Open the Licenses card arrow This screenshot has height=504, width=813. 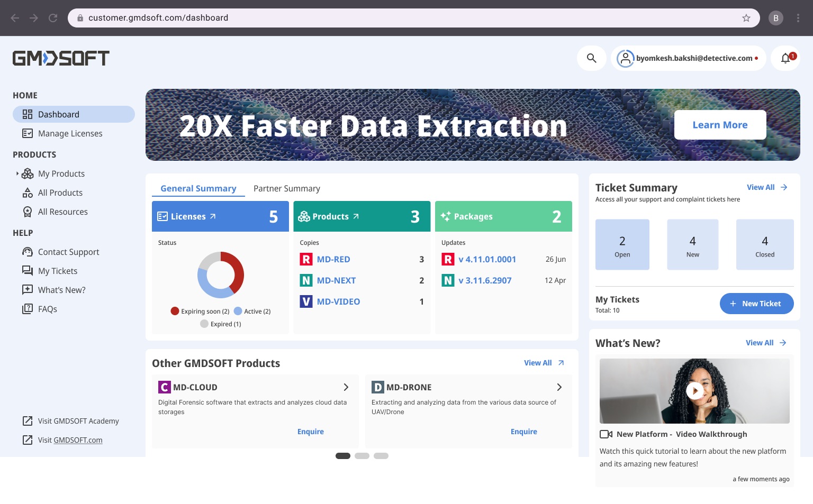[x=213, y=216]
